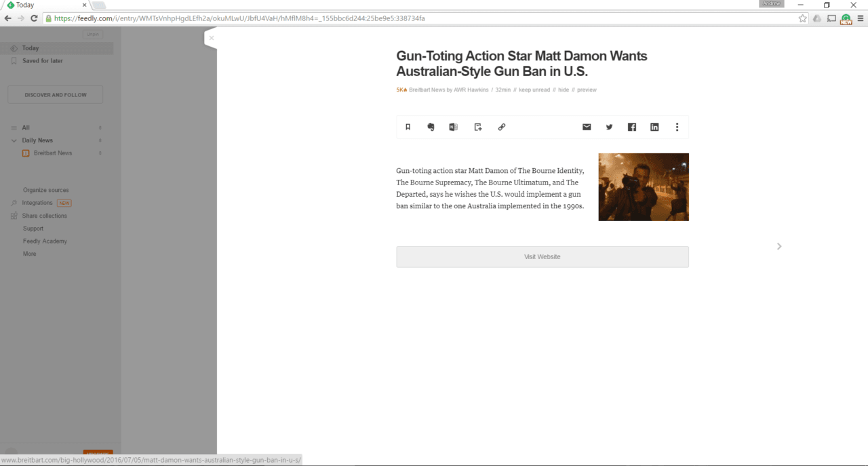Image resolution: width=868 pixels, height=466 pixels.
Task: Click the Saved for later bookmark icon
Action: (x=14, y=61)
